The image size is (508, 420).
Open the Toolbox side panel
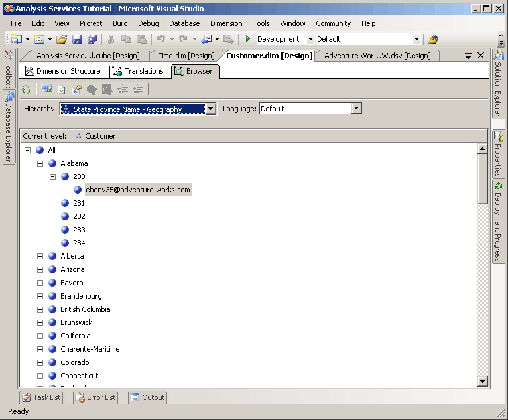point(9,69)
